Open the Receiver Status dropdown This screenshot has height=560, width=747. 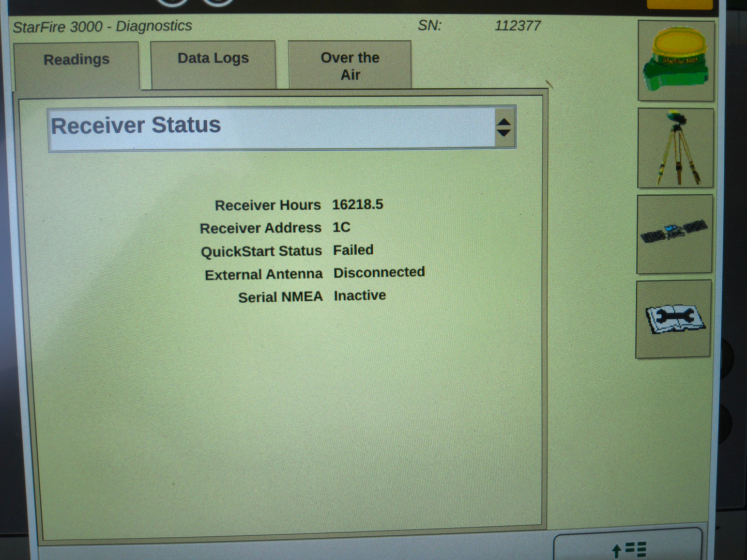tap(282, 129)
